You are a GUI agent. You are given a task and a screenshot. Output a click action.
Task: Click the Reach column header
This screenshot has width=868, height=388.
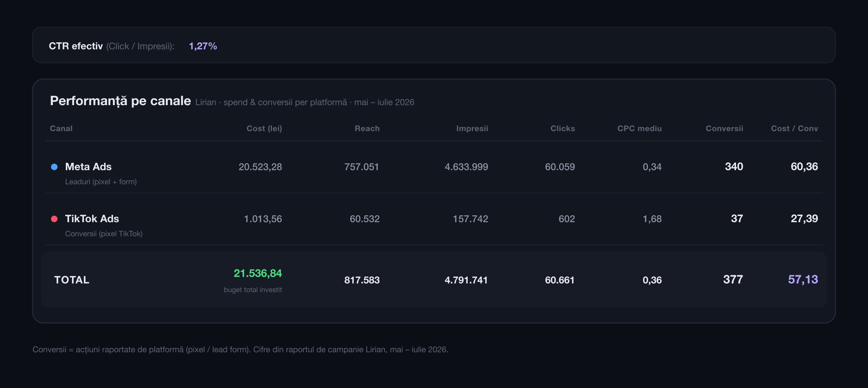(x=367, y=128)
